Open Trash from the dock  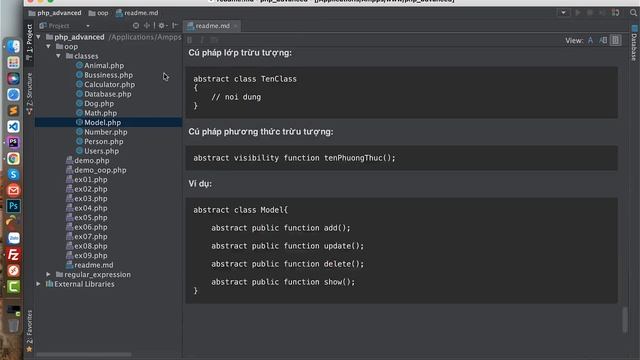pyautogui.click(x=13, y=325)
